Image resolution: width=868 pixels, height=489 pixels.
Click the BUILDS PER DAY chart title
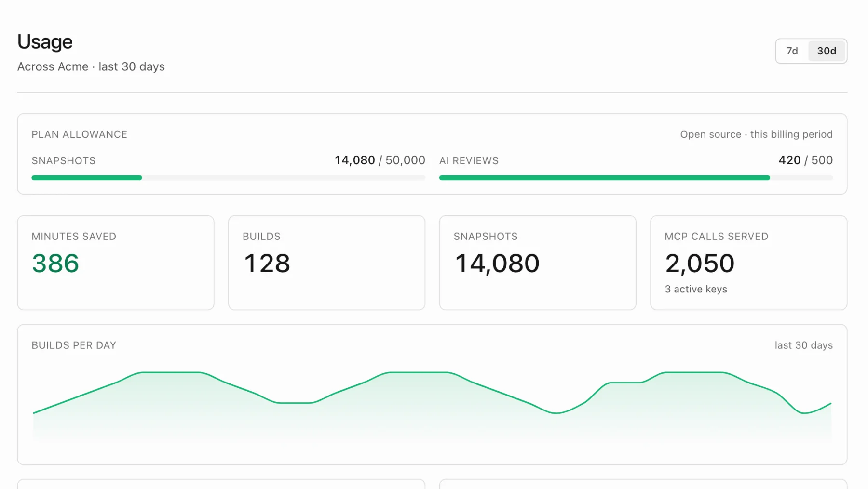(74, 345)
